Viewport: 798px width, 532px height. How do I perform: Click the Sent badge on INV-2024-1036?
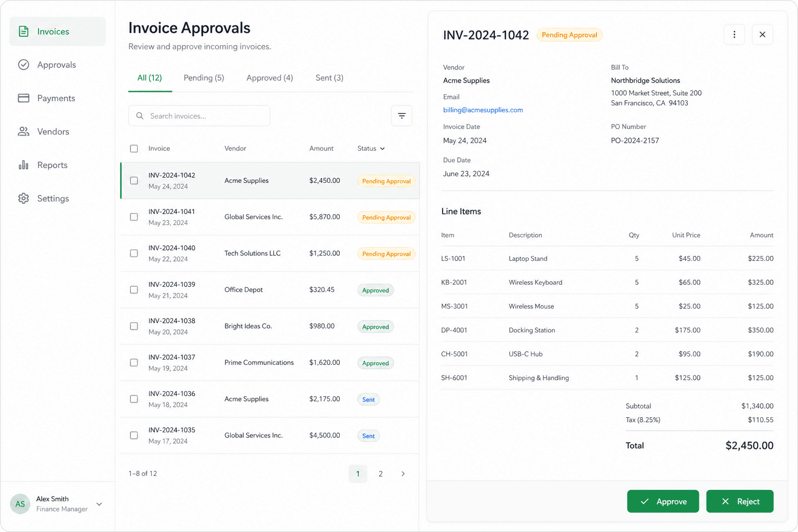368,400
